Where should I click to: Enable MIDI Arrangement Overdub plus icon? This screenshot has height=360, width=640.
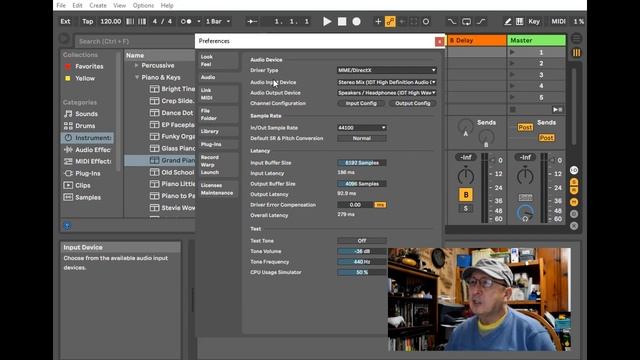click(378, 21)
